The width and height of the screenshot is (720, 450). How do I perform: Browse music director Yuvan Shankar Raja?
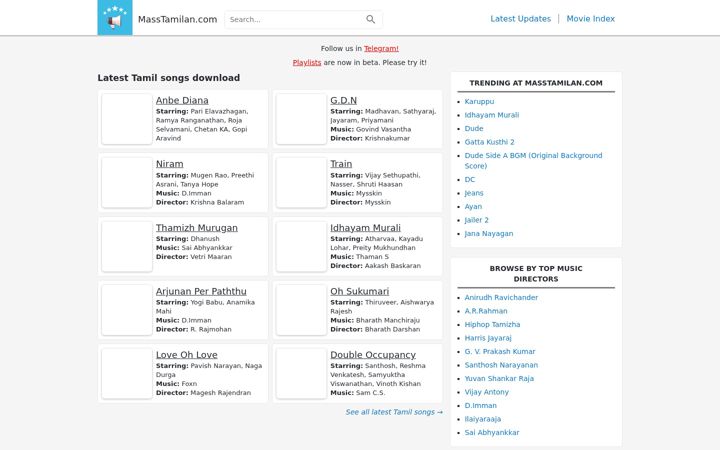[x=499, y=378]
